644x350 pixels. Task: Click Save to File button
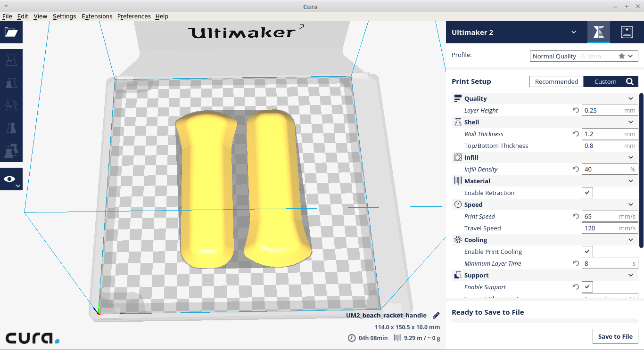coord(615,336)
